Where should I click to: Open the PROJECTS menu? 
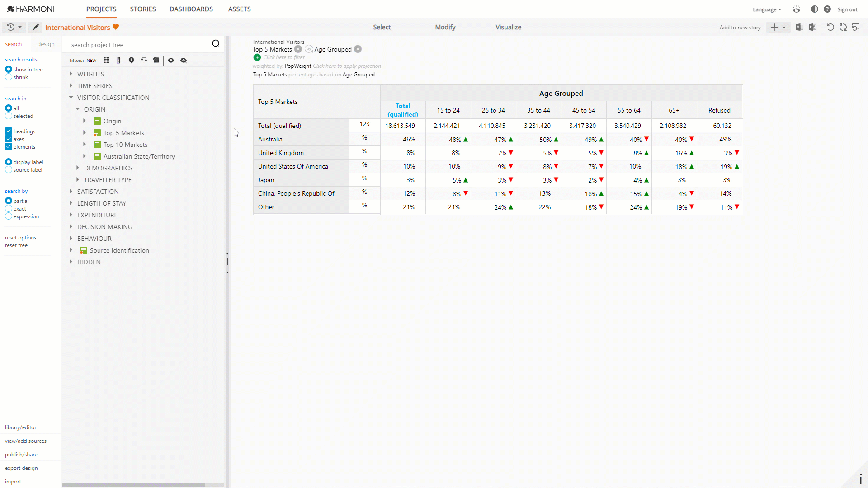pyautogui.click(x=101, y=9)
